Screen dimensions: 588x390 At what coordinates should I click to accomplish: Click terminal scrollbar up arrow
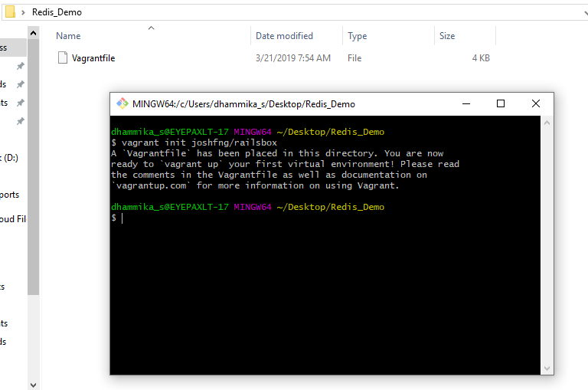(x=547, y=123)
